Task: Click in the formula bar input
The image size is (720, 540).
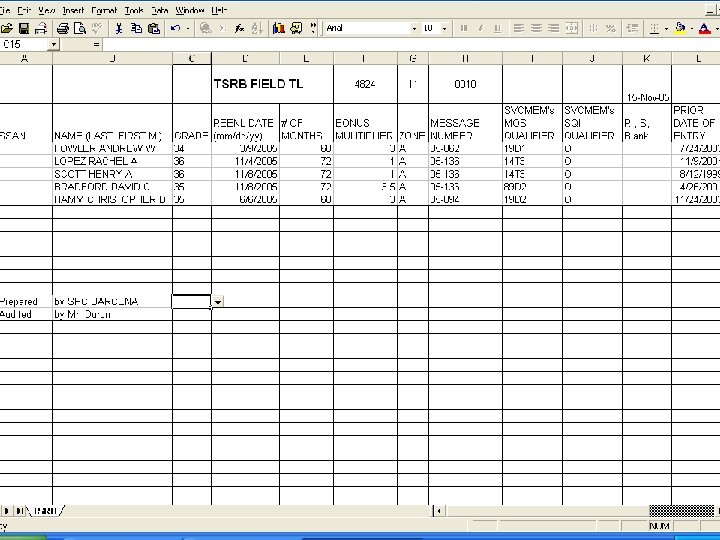Action: (411, 45)
